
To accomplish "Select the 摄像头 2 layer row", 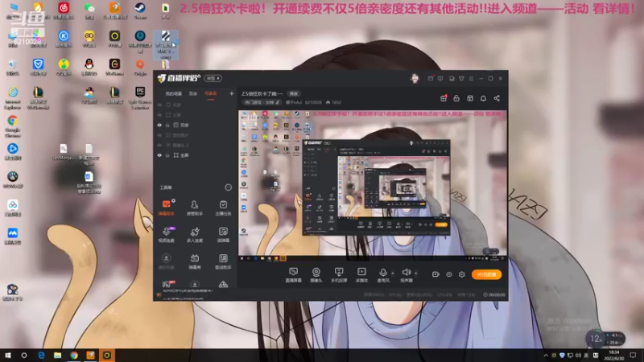I will 195,146.
